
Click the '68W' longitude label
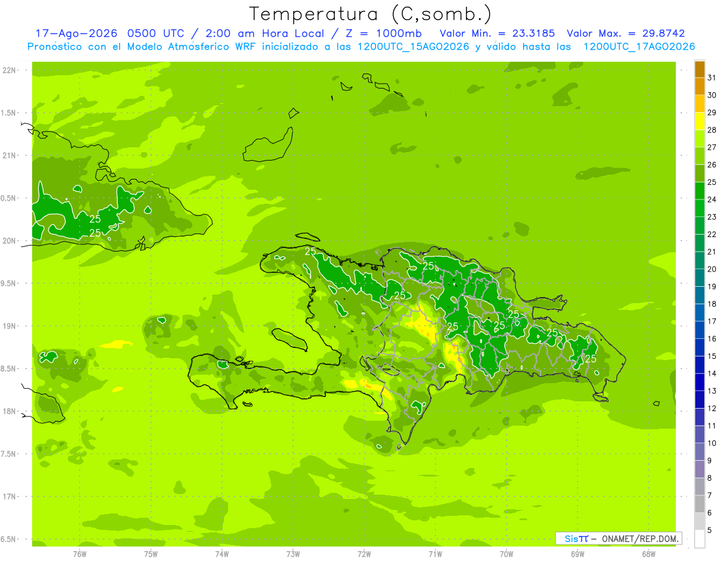[649, 554]
